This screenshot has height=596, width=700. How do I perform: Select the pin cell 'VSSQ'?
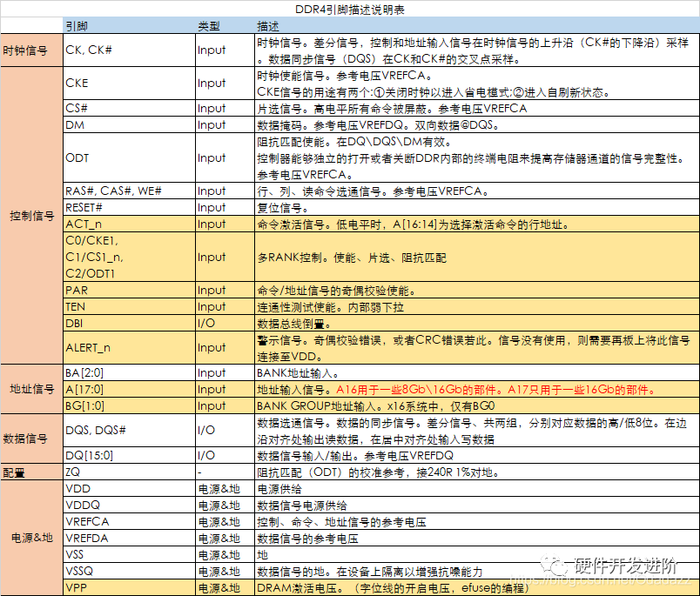[130, 571]
